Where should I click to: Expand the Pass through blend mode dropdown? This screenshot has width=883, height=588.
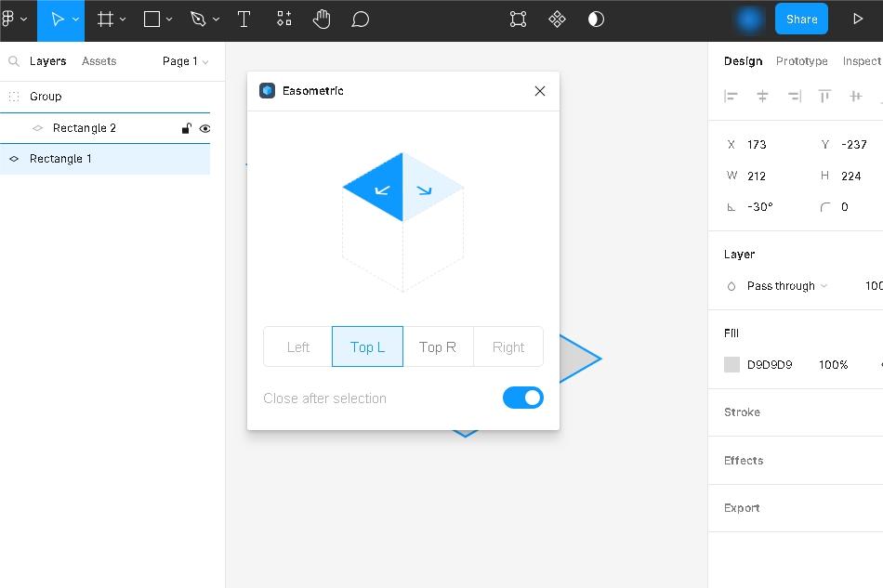click(786, 286)
